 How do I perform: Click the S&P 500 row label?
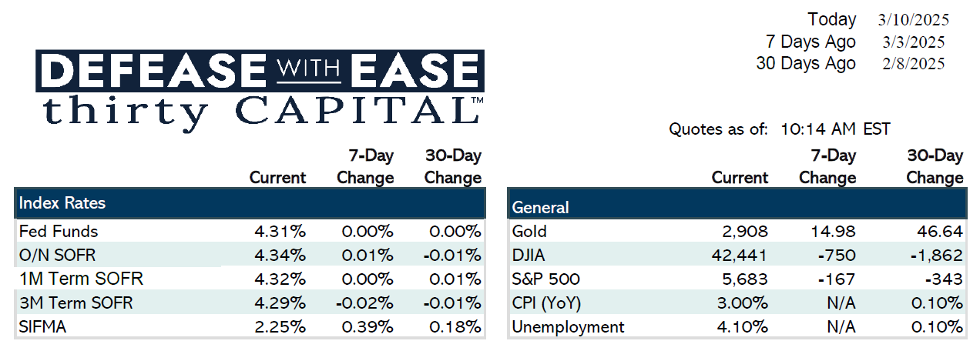(545, 279)
